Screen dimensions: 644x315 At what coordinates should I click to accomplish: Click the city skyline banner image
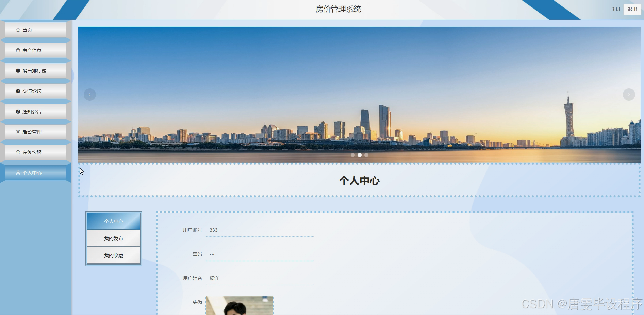(x=359, y=95)
